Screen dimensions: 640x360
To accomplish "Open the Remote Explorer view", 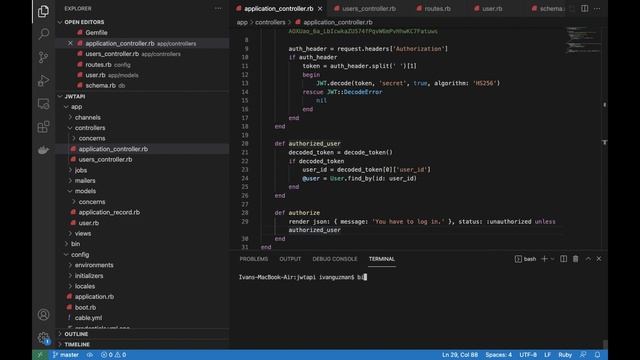I will 43,104.
